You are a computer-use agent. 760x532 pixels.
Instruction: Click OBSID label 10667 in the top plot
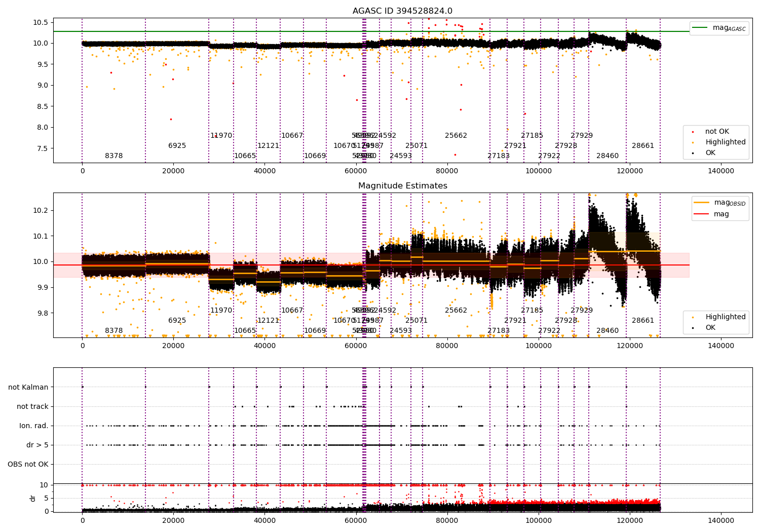(292, 136)
